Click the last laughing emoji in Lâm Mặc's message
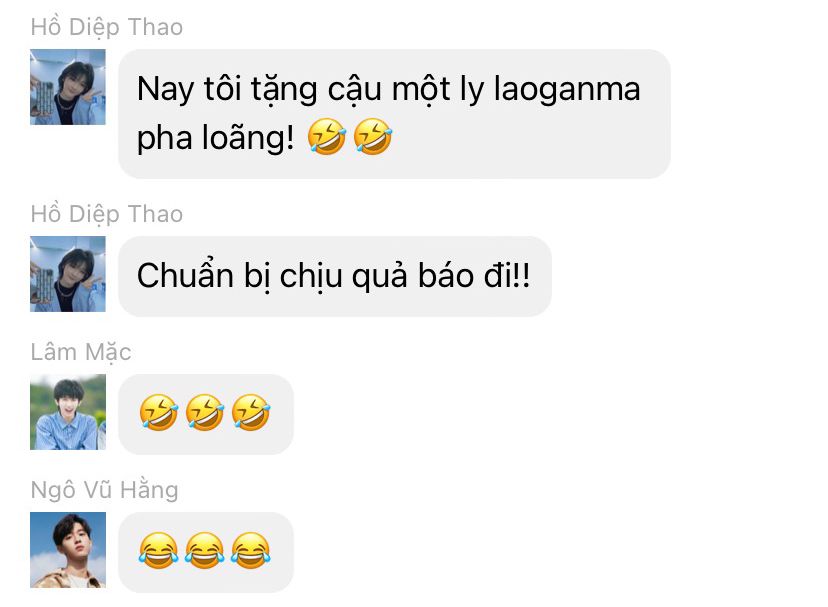Image resolution: width=828 pixels, height=607 pixels. [x=251, y=413]
